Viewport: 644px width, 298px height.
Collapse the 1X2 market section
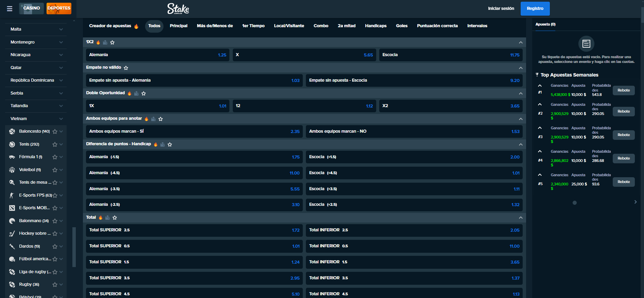pyautogui.click(x=521, y=42)
